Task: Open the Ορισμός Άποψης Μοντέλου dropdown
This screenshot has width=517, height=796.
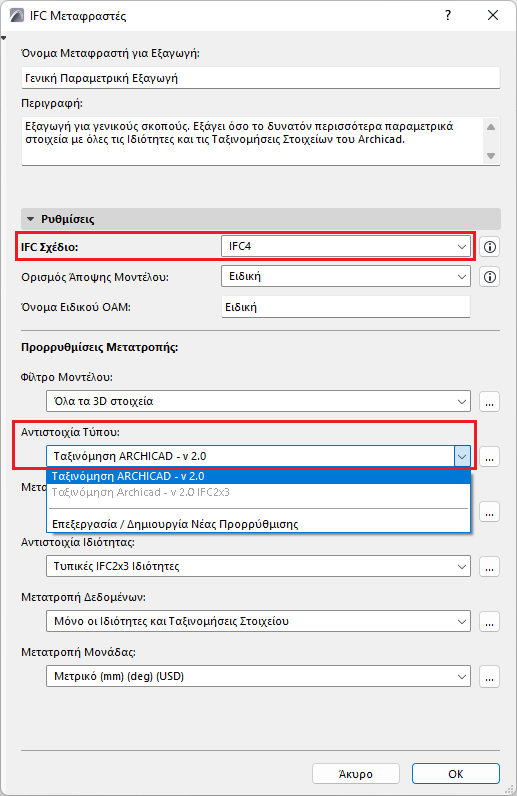Action: [x=346, y=277]
